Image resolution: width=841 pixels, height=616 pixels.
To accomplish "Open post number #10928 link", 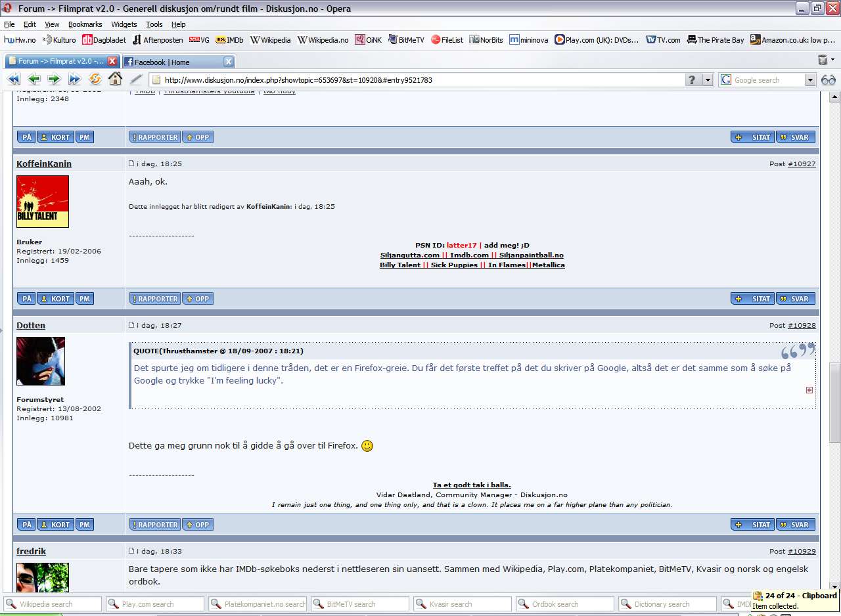I will coord(802,325).
